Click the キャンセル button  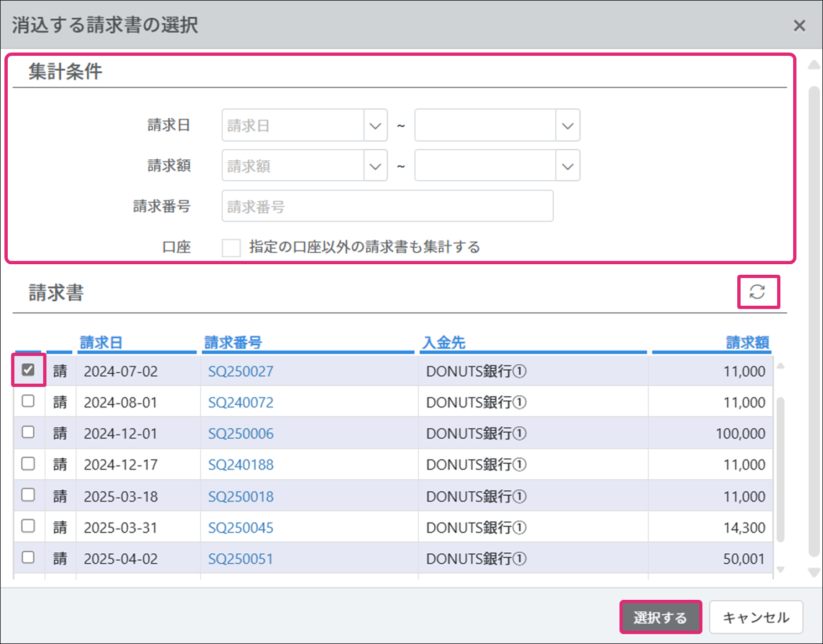(x=756, y=617)
